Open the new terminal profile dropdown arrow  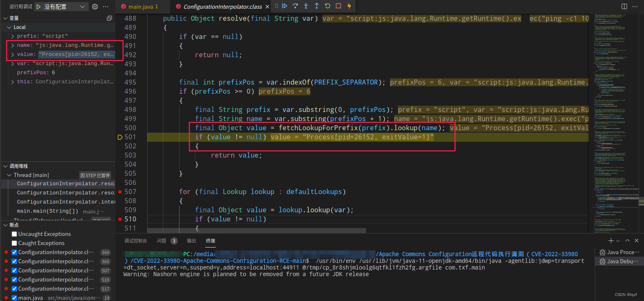pyautogui.click(x=617, y=240)
